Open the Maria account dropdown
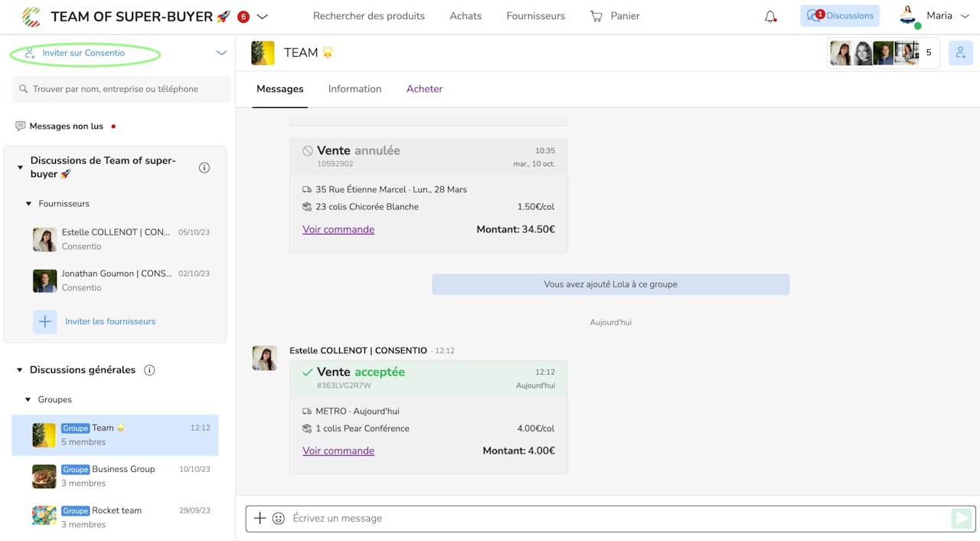 [965, 16]
